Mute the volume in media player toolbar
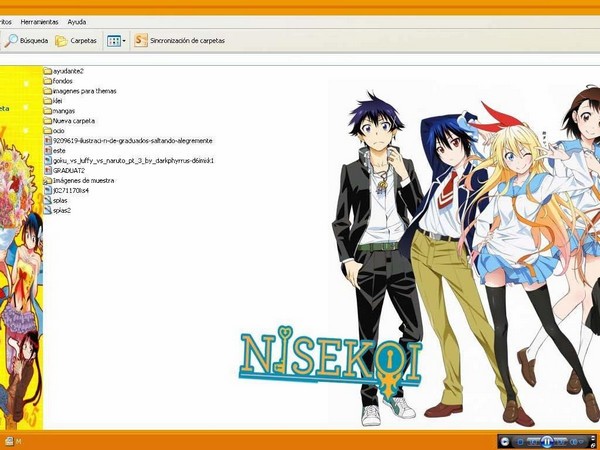The image size is (600, 450). point(573,442)
